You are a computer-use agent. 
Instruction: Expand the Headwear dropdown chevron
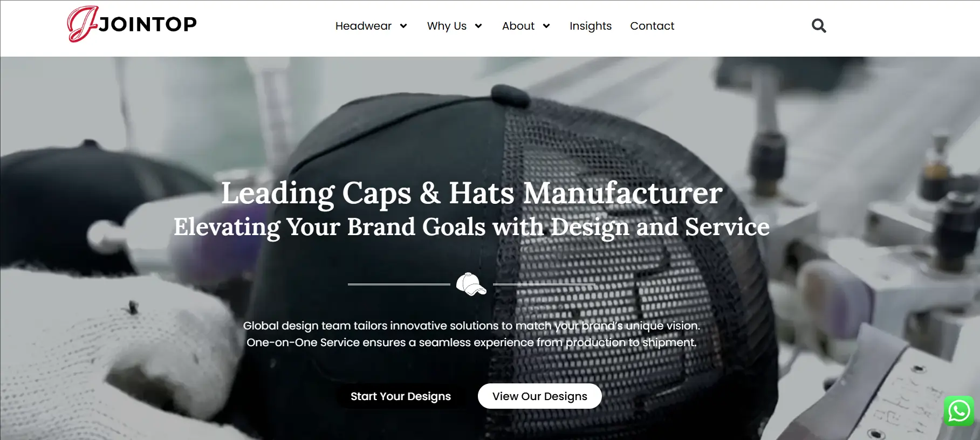[x=403, y=26]
